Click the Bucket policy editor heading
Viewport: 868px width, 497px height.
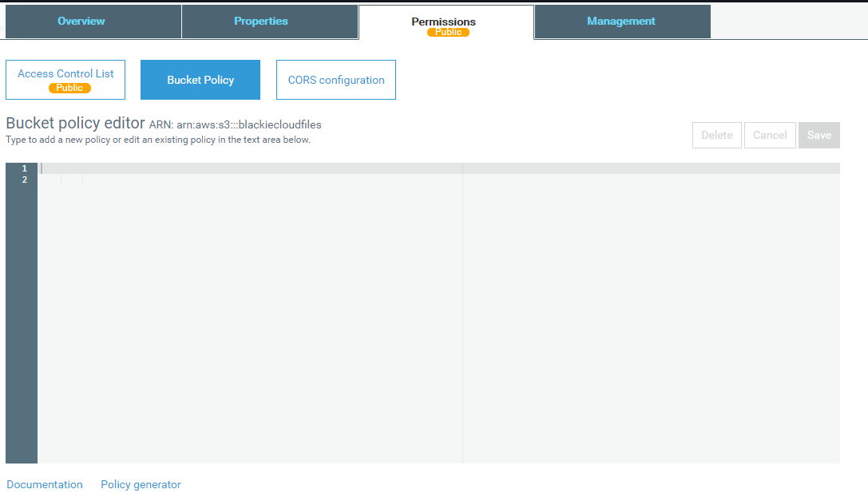click(75, 124)
